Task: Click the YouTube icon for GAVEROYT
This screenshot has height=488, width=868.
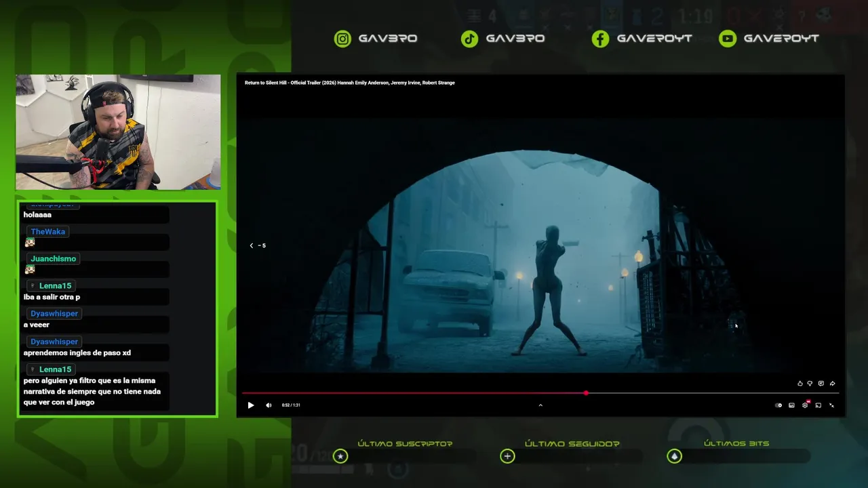Action: pos(728,39)
